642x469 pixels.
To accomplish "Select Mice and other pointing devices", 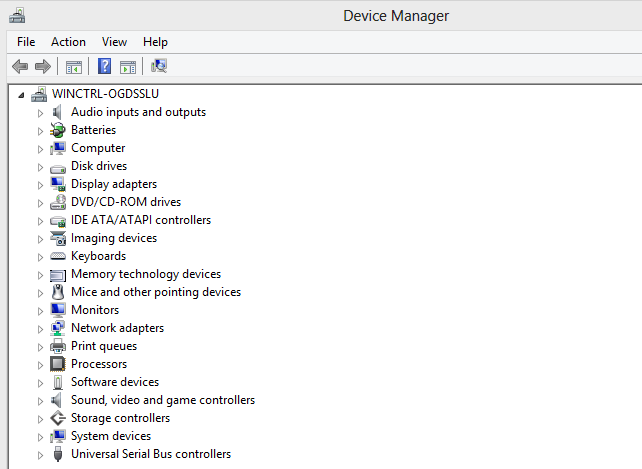I will 155,292.
